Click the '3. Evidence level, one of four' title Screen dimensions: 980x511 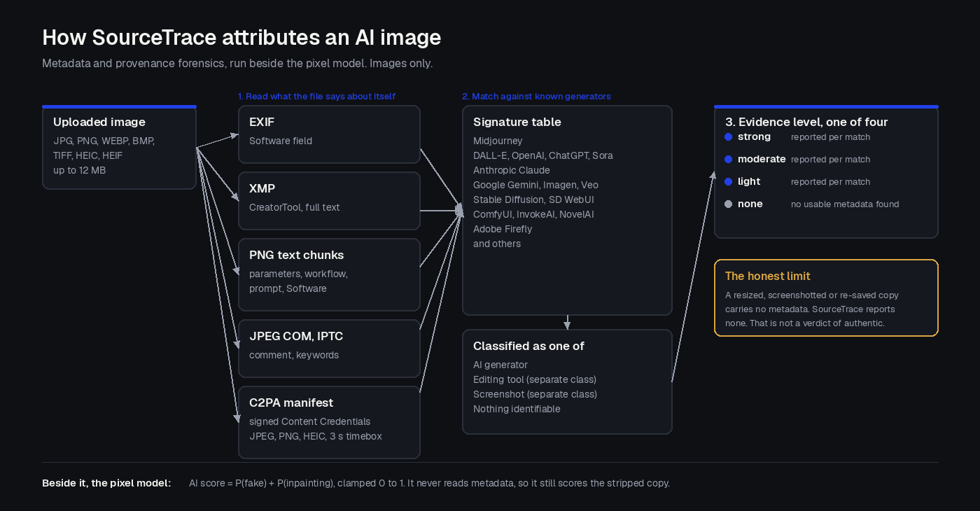806,122
